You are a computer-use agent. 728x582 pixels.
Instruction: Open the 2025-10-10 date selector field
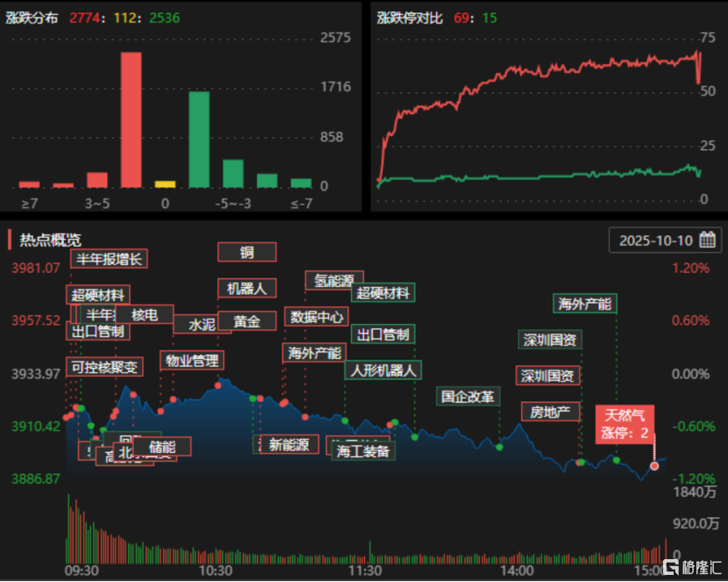pos(655,241)
